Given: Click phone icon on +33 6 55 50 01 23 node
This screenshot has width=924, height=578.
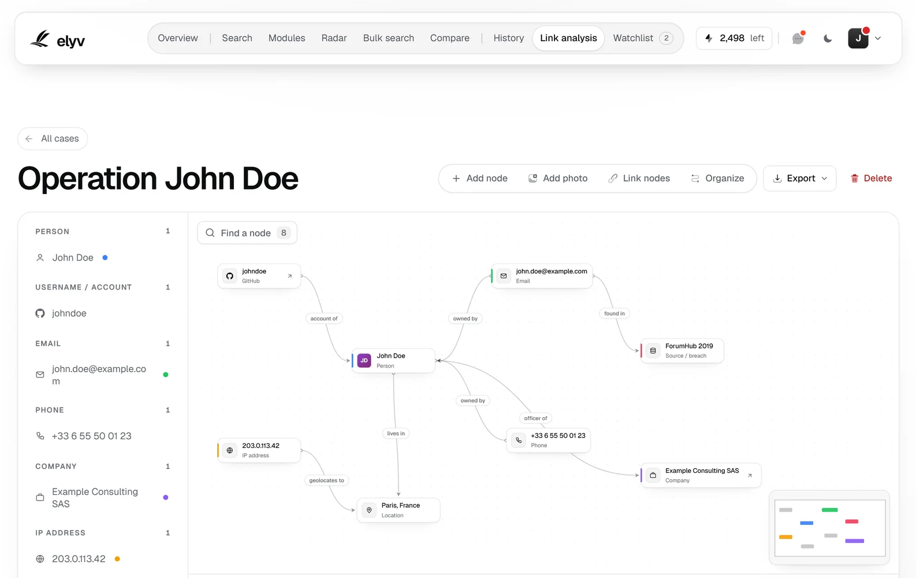Looking at the screenshot, I should click(x=519, y=440).
